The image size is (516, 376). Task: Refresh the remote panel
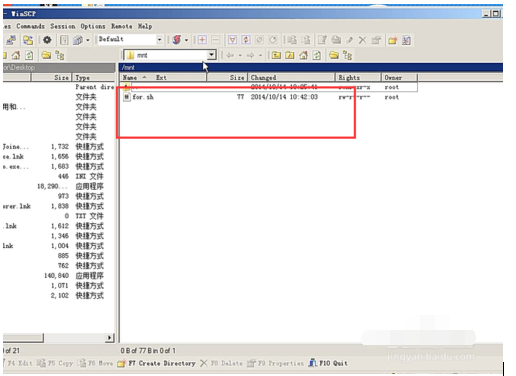[317, 55]
